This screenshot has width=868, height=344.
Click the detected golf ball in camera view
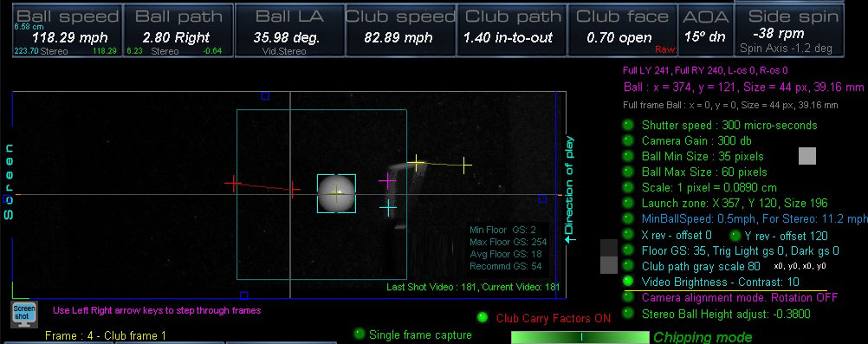[337, 193]
